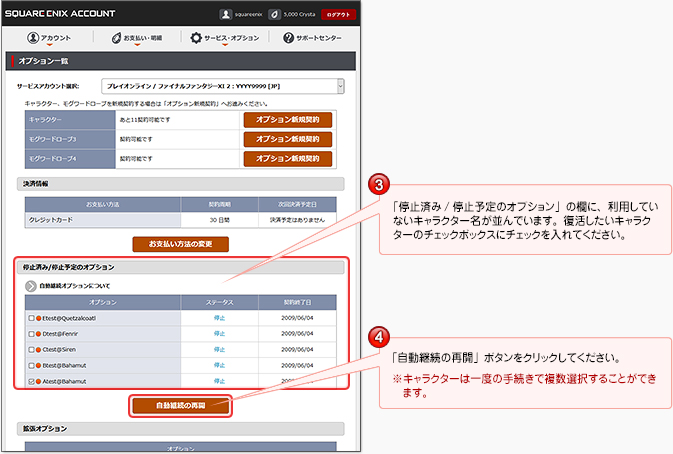Click the question mark Support Center icon
Image resolution: width=673 pixels, height=454 pixels.
pyautogui.click(x=288, y=38)
